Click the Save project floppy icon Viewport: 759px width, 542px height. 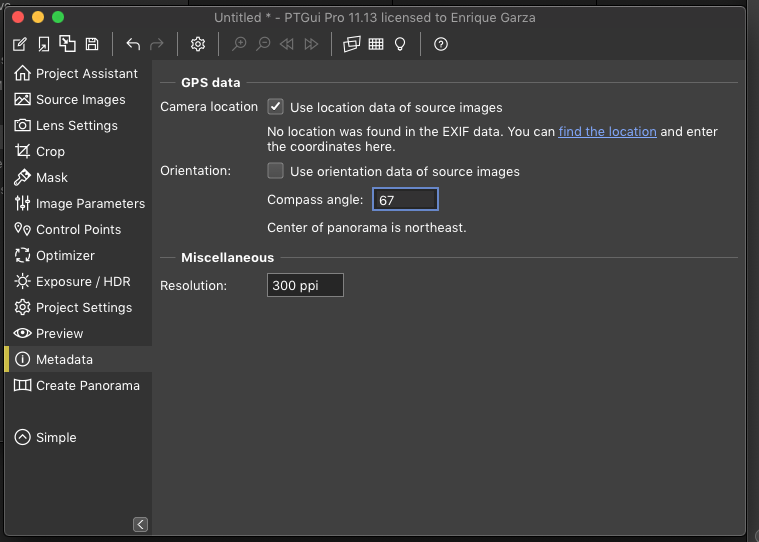click(92, 44)
